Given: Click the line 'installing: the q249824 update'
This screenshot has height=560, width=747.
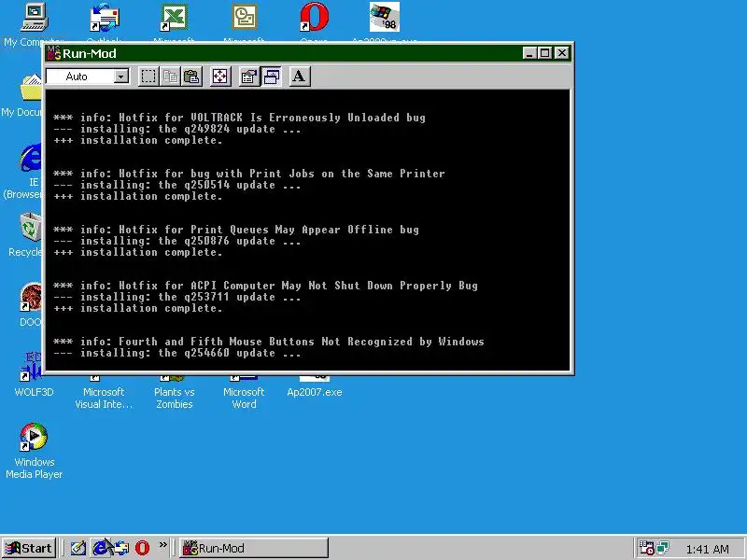Looking at the screenshot, I should 177,129.
